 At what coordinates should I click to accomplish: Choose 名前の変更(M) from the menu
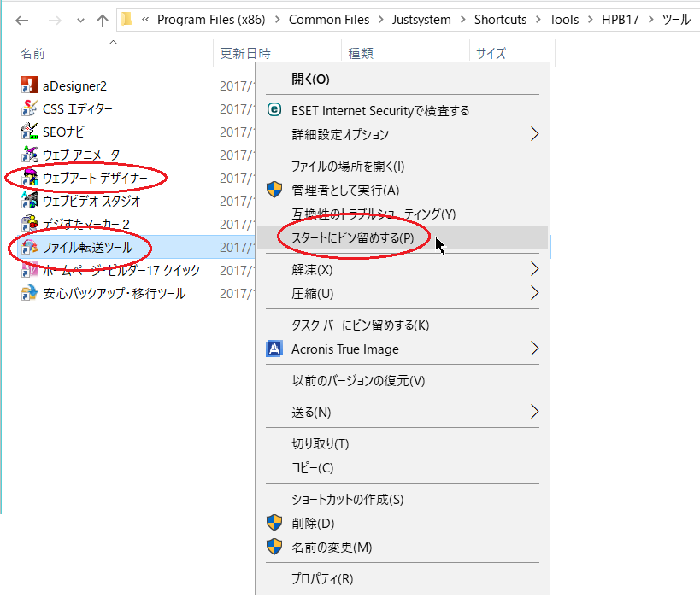click(403, 547)
